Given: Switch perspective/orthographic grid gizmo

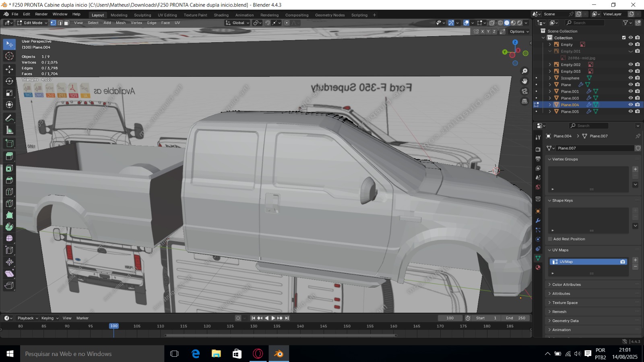Looking at the screenshot, I should [x=524, y=101].
